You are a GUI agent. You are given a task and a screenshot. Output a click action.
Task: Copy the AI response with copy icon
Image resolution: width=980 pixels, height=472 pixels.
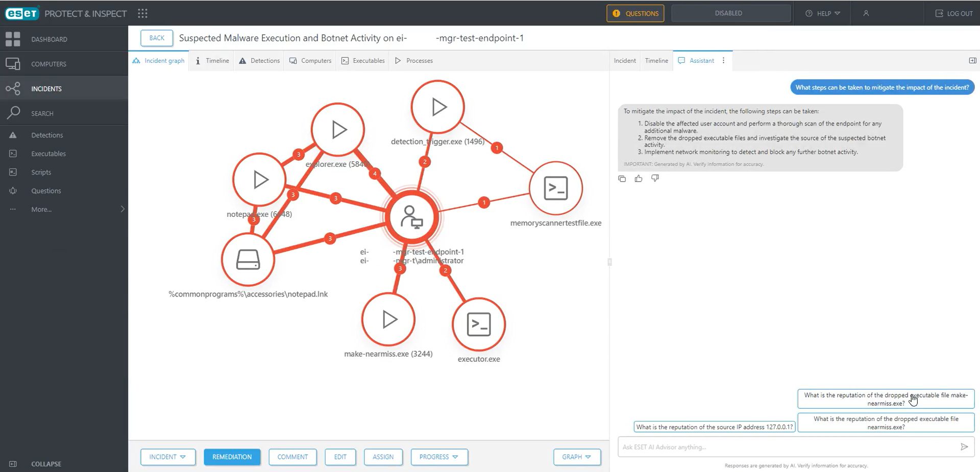(622, 179)
